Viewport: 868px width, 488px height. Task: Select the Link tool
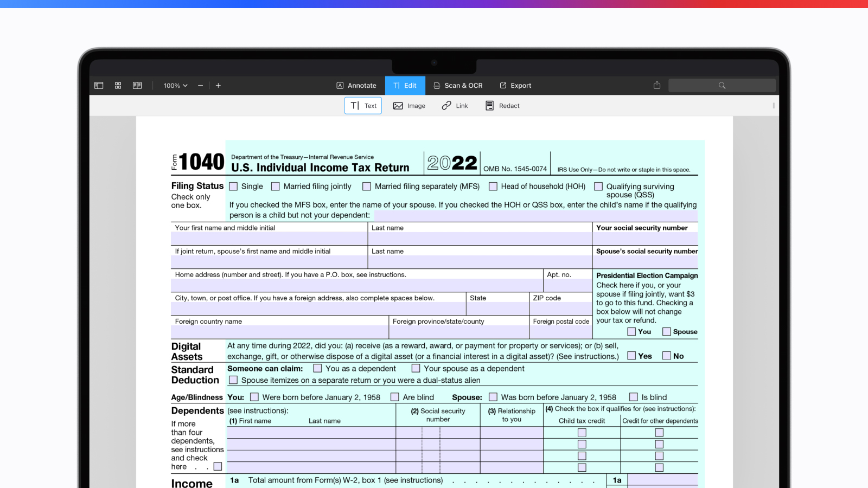coord(455,105)
